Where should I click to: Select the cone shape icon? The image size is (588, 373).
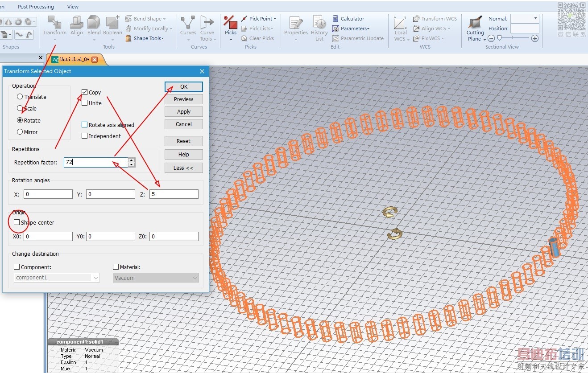coord(8,21)
